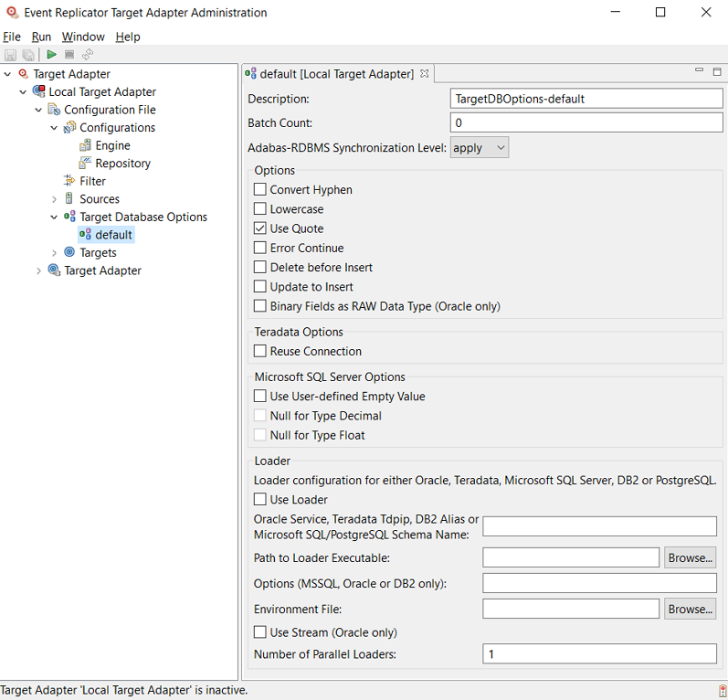Click the Filter node icon
Screen dimensions: 728x700
point(69,181)
